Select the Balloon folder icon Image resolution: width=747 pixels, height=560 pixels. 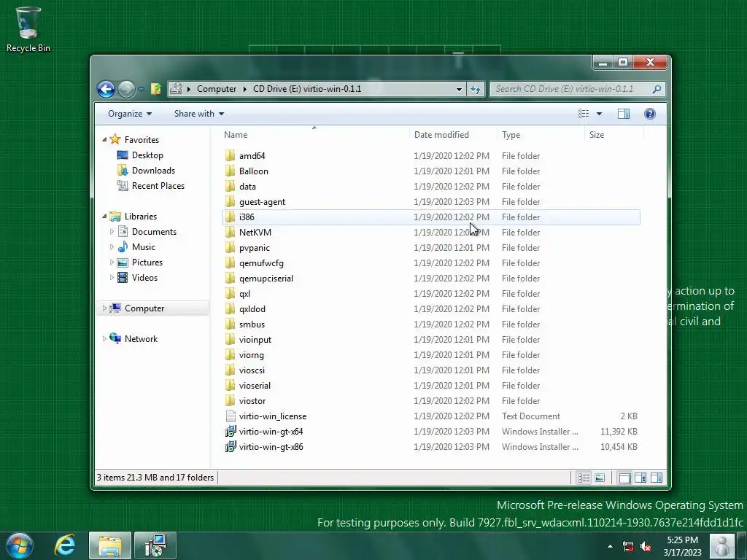[x=230, y=171]
